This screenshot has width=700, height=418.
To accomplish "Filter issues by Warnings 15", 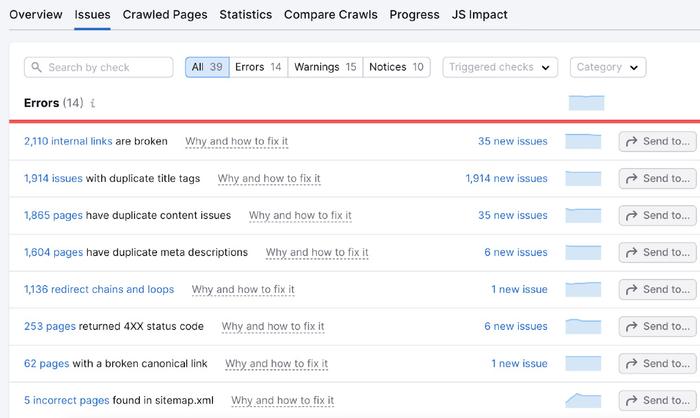I will click(325, 67).
